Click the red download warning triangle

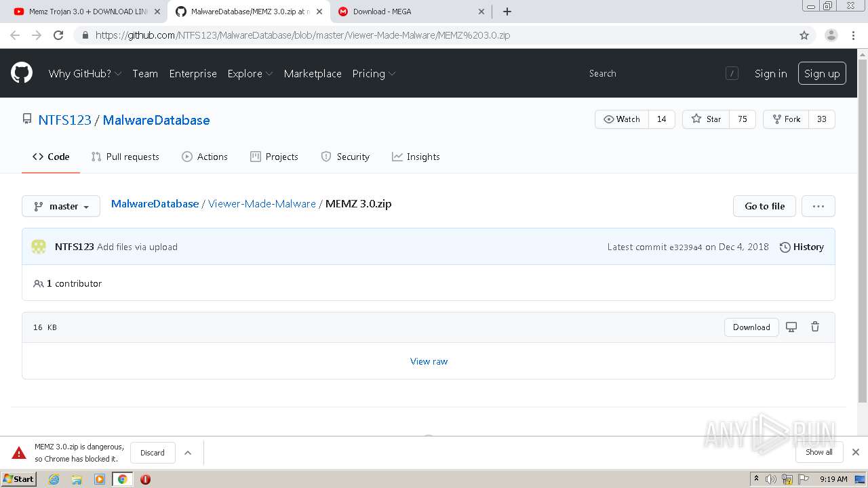[x=19, y=453]
